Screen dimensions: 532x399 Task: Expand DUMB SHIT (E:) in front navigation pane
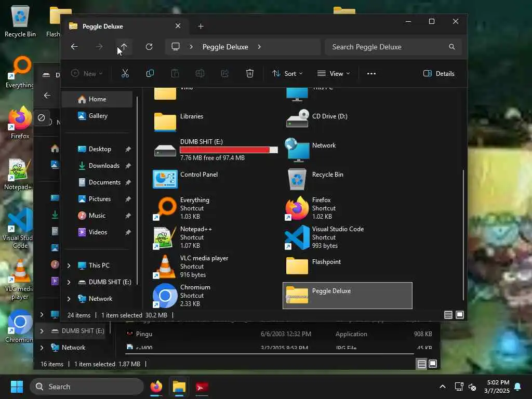[x=69, y=282]
